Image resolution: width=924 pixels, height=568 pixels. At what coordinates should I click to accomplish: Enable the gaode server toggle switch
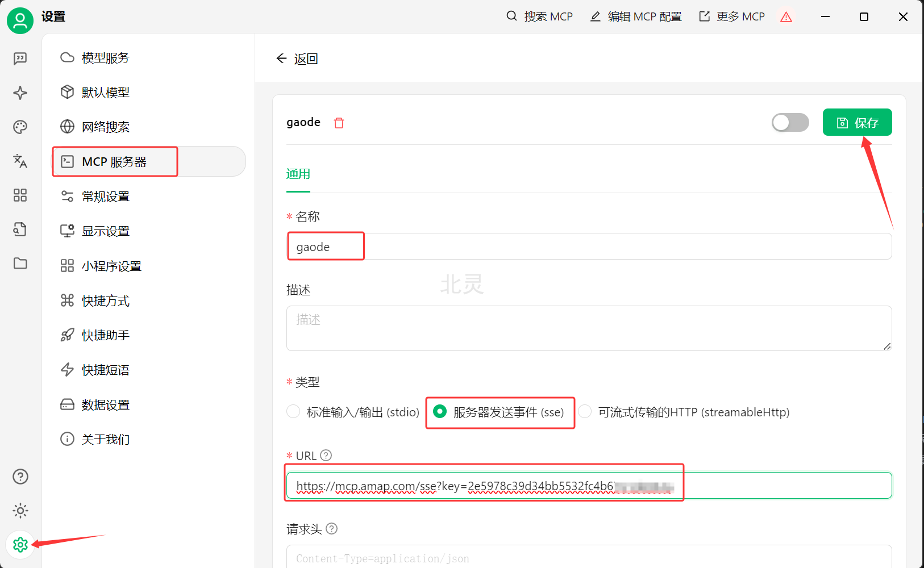[790, 122]
